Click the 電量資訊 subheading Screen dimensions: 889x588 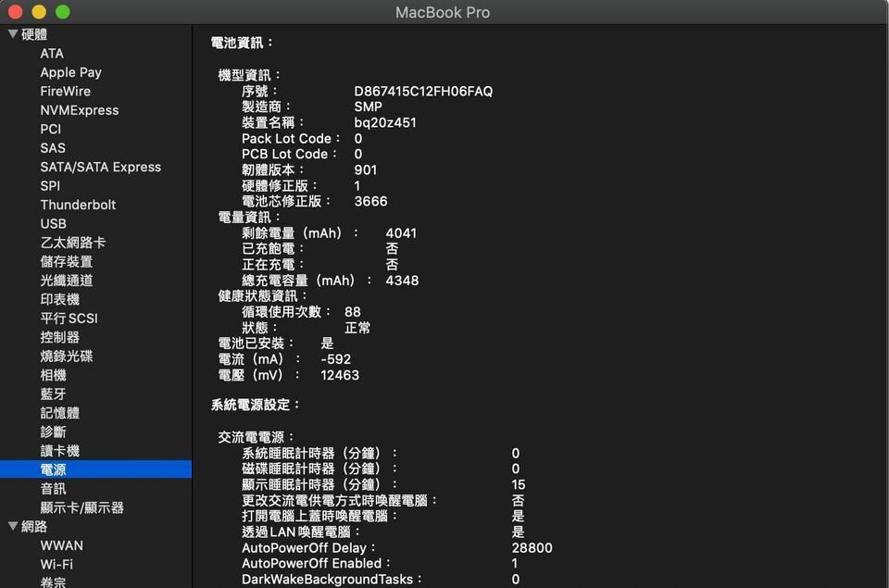249,218
